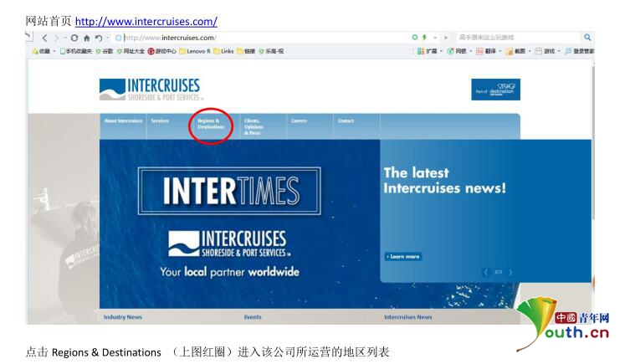630x364 pixels.
Task: Open the About Intercruises menu item
Action: [x=123, y=120]
